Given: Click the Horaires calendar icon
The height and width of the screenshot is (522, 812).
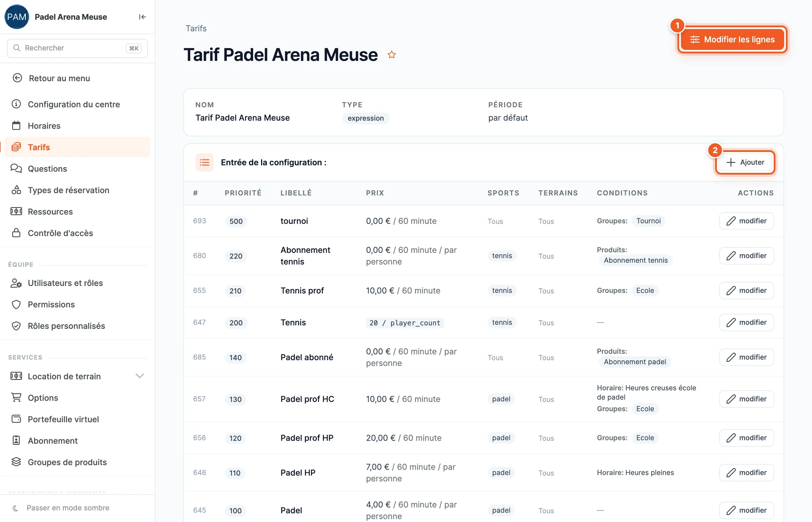Looking at the screenshot, I should 16,125.
